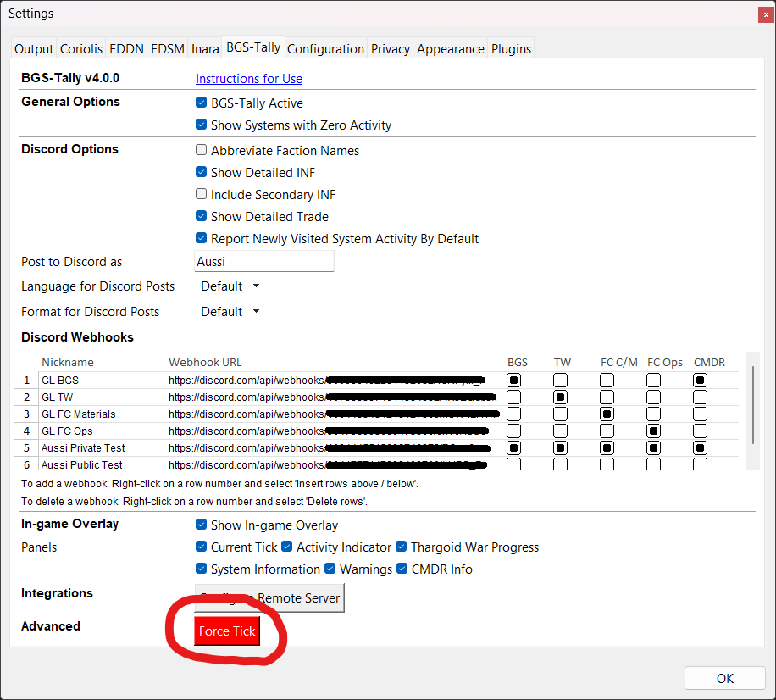Select the BGS-Tally tab
The image size is (776, 700).
253,47
